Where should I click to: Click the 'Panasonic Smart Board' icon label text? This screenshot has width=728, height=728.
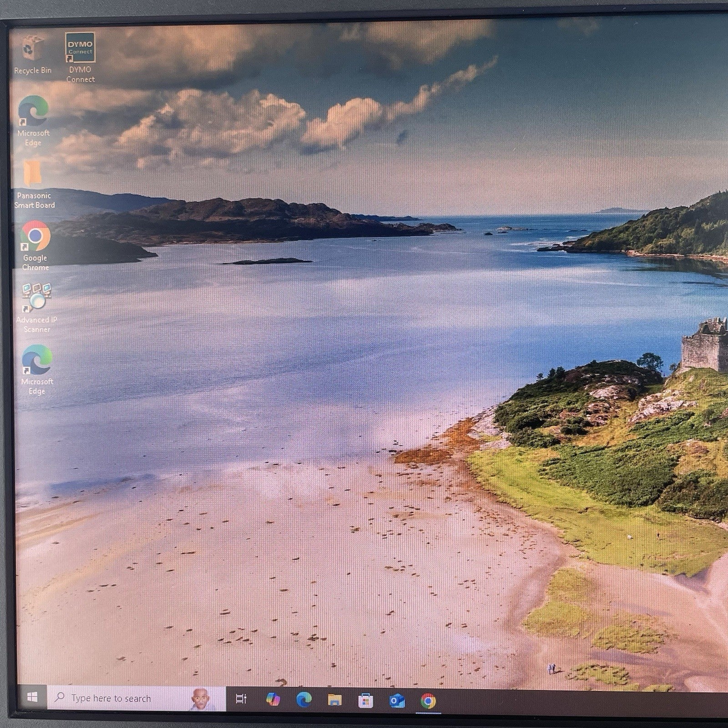(35, 201)
